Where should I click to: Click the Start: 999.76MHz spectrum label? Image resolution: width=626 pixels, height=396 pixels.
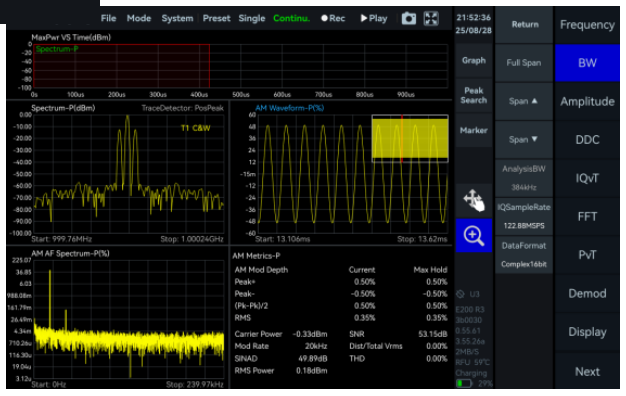click(61, 239)
